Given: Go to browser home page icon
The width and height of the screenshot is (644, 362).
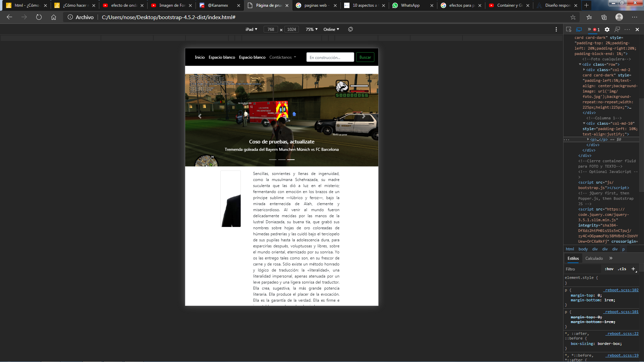Looking at the screenshot, I should (x=54, y=17).
